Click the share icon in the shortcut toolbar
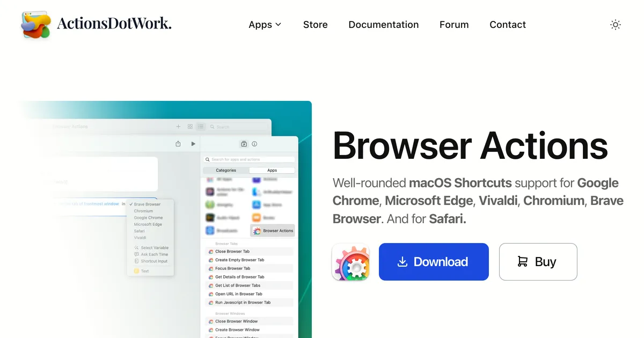 pyautogui.click(x=178, y=144)
